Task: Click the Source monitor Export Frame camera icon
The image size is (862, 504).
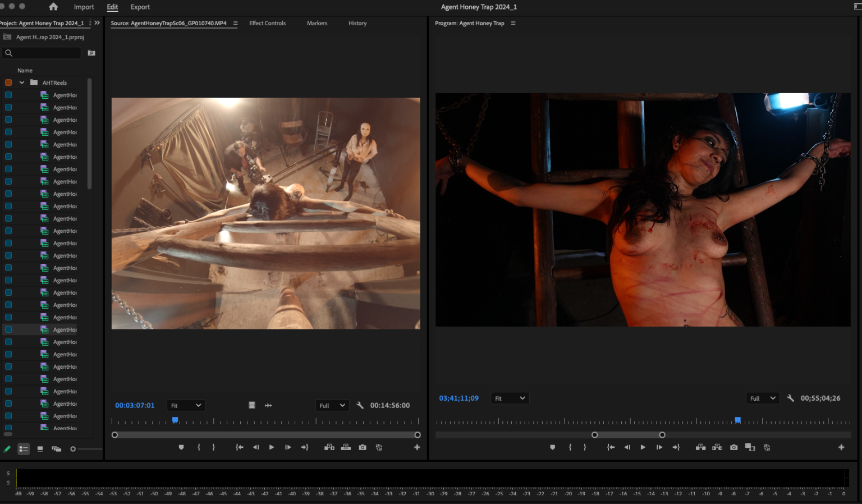Action: (363, 447)
